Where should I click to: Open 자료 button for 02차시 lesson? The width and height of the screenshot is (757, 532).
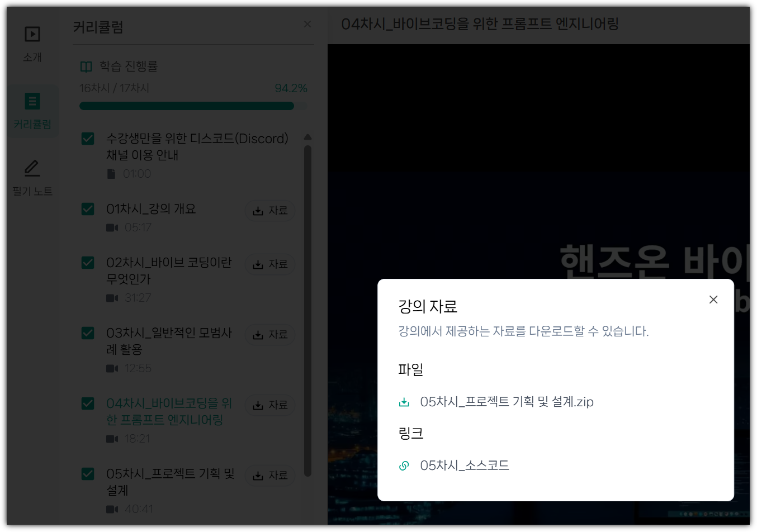coord(270,264)
